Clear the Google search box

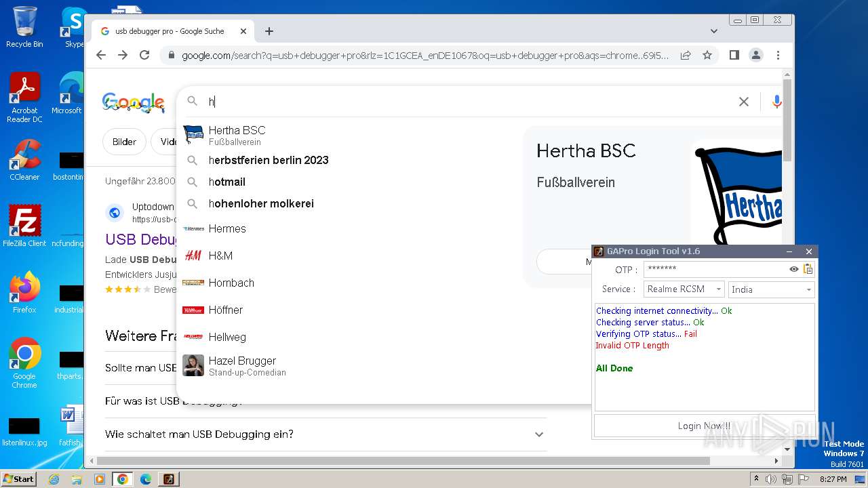coord(744,102)
